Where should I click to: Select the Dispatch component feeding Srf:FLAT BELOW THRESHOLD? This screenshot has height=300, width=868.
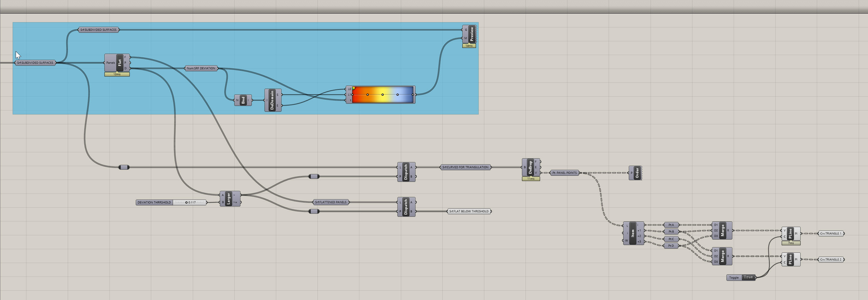(406, 207)
